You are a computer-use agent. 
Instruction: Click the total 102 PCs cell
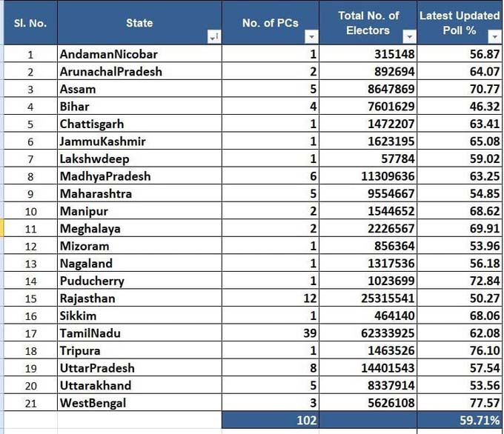tap(271, 420)
